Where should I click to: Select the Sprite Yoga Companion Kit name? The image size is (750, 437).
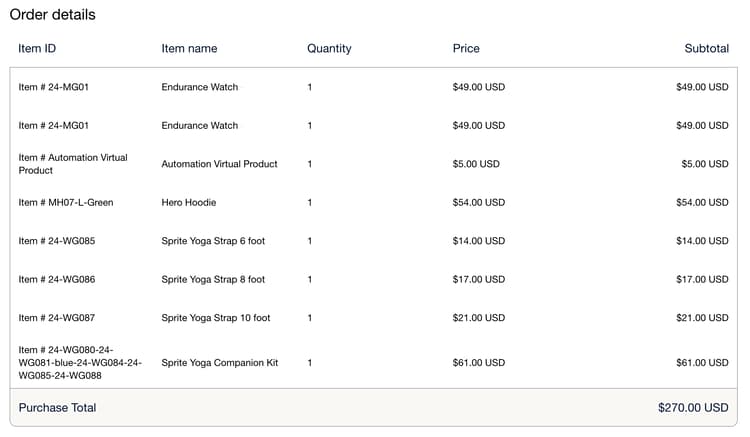pyautogui.click(x=220, y=363)
